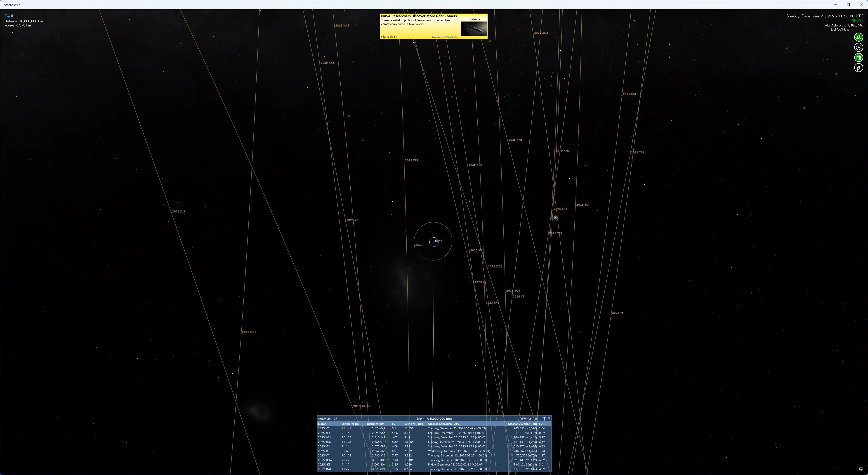
Task: Select the 2025 YC row in the table
Action: point(434,451)
